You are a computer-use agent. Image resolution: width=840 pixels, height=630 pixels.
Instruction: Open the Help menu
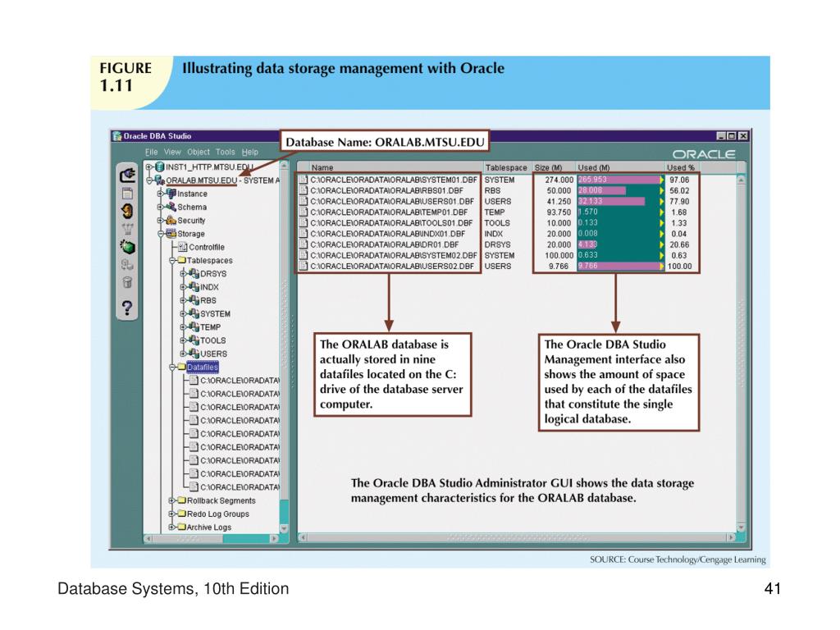pos(249,152)
